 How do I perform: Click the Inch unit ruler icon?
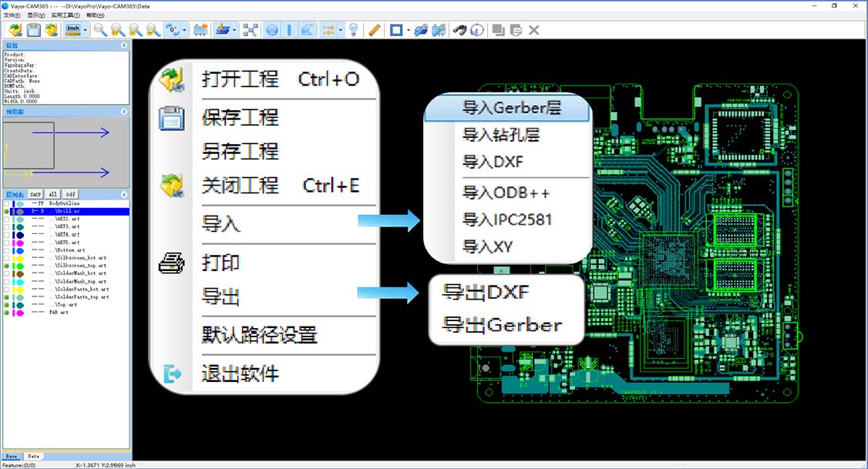pos(73,30)
